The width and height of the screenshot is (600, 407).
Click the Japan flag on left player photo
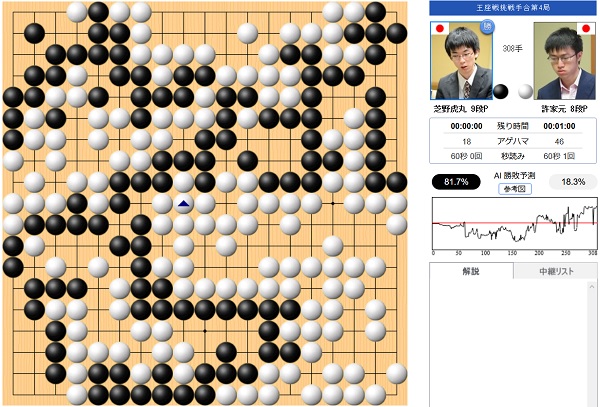(440, 28)
